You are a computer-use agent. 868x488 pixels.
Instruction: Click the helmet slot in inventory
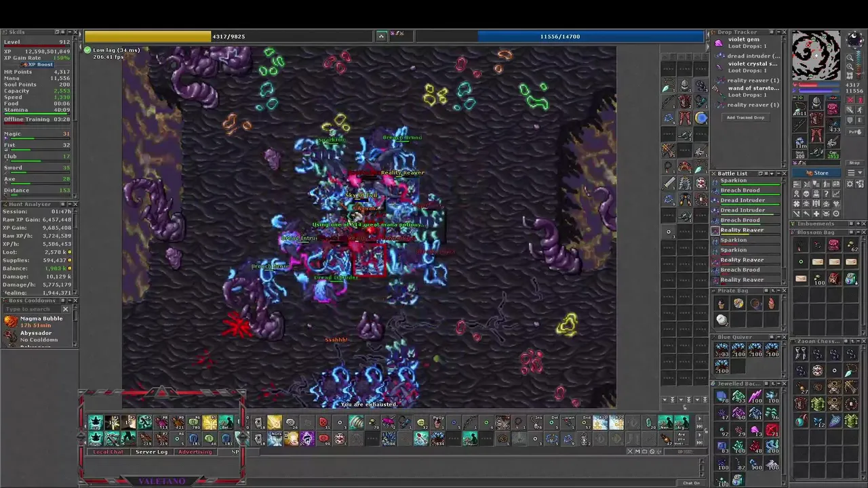click(816, 102)
